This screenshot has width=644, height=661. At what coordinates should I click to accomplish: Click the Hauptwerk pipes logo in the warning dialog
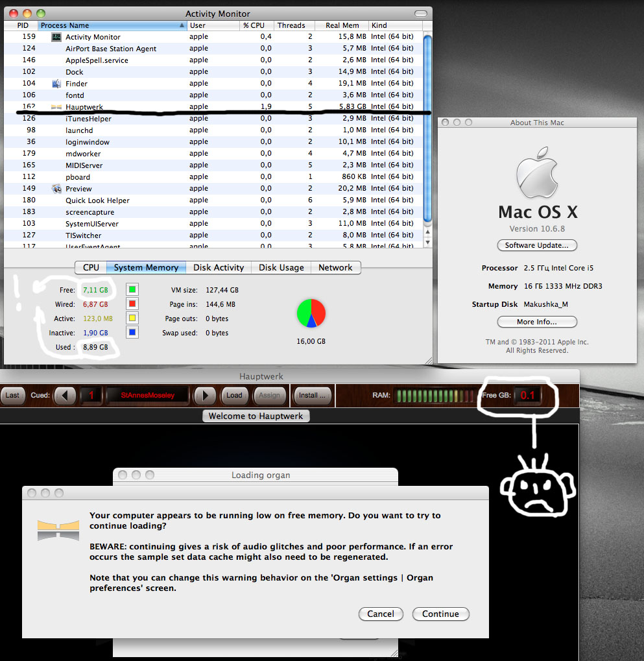click(58, 531)
